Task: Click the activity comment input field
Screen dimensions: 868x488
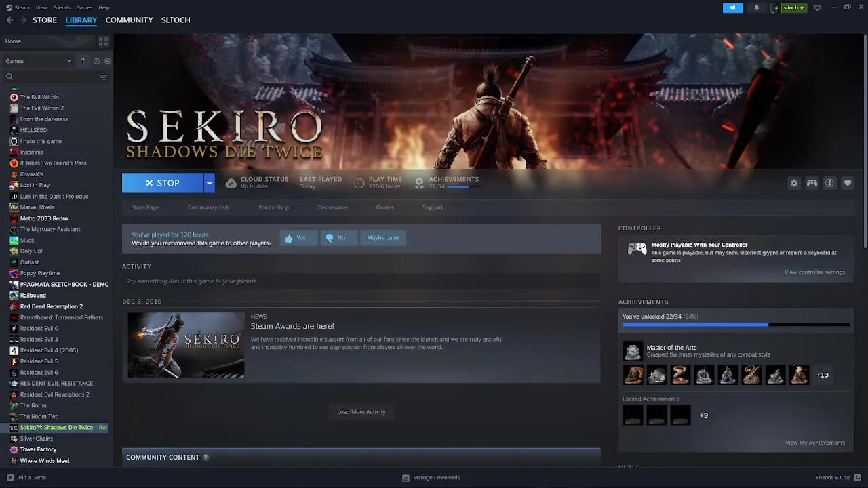Action: point(361,281)
